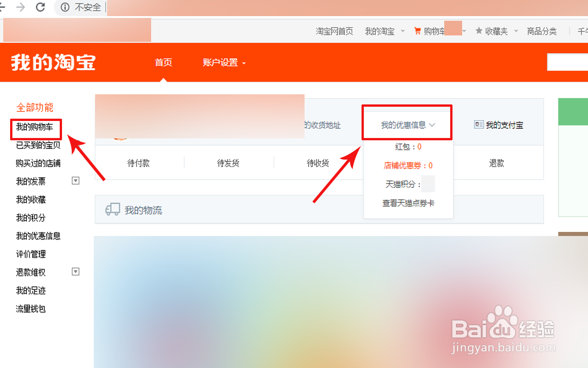Click the 收货地址 link

click(323, 125)
